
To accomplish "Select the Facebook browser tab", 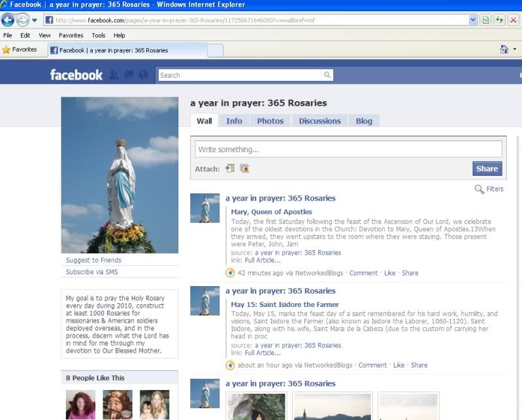I will [128, 50].
